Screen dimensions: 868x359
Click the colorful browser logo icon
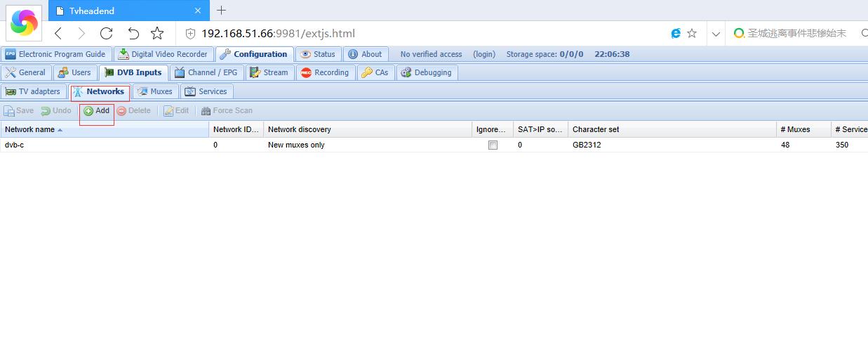[24, 22]
